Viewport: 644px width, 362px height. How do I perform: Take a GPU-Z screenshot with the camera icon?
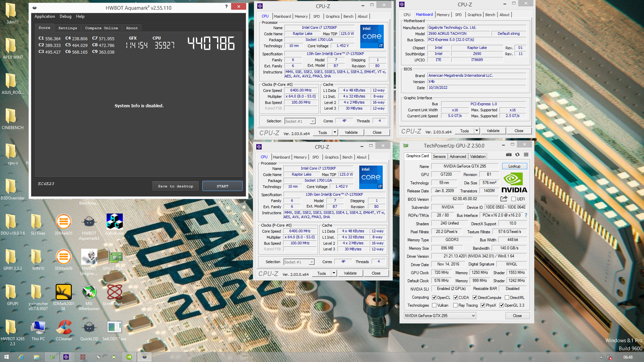pyautogui.click(x=509, y=155)
